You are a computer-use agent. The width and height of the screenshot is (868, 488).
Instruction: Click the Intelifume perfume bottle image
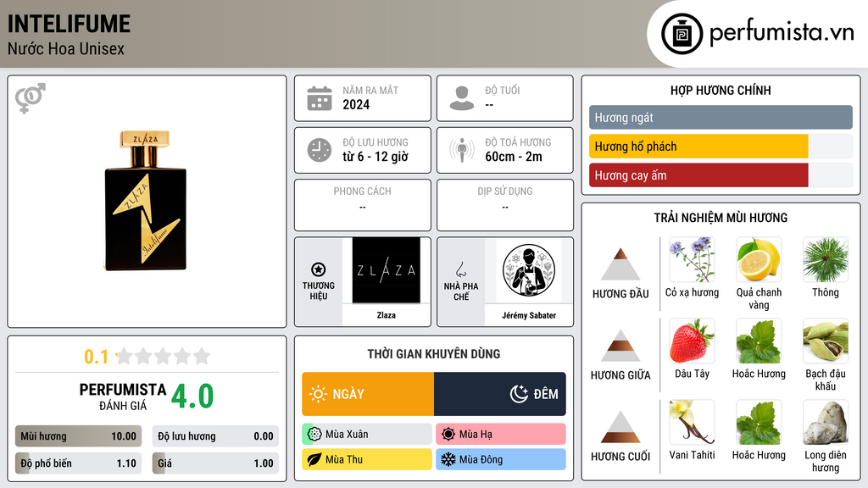point(146,200)
